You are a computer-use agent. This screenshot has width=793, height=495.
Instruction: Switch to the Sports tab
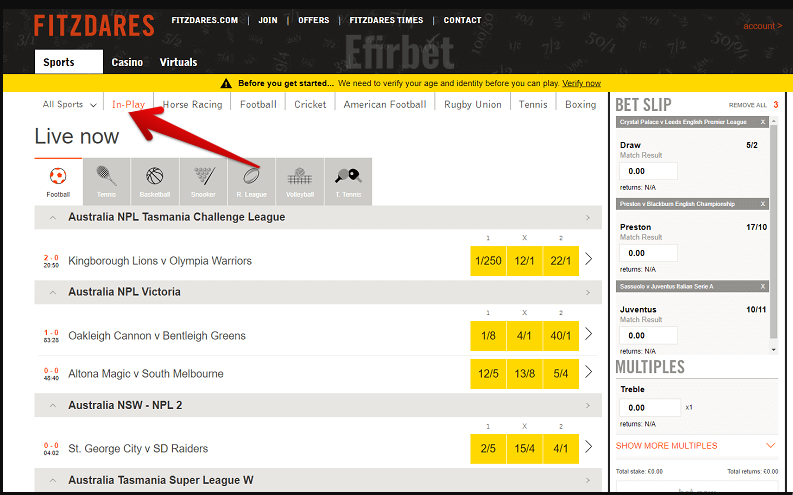tap(69, 62)
